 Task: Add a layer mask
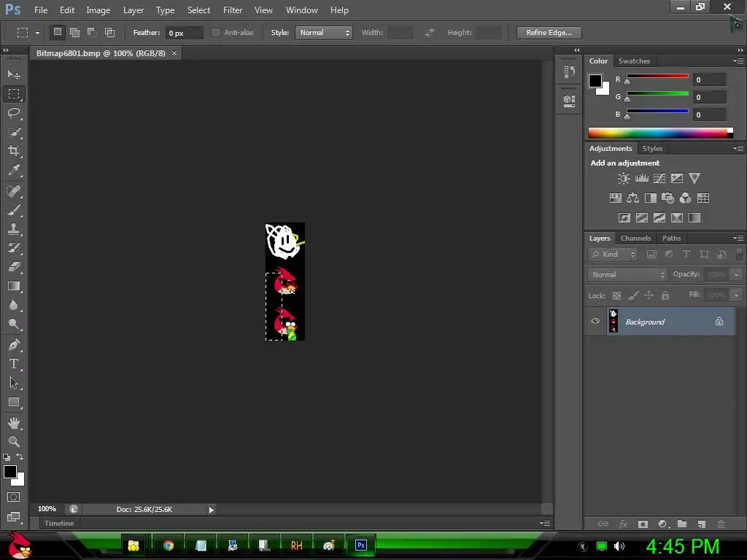[x=643, y=524]
